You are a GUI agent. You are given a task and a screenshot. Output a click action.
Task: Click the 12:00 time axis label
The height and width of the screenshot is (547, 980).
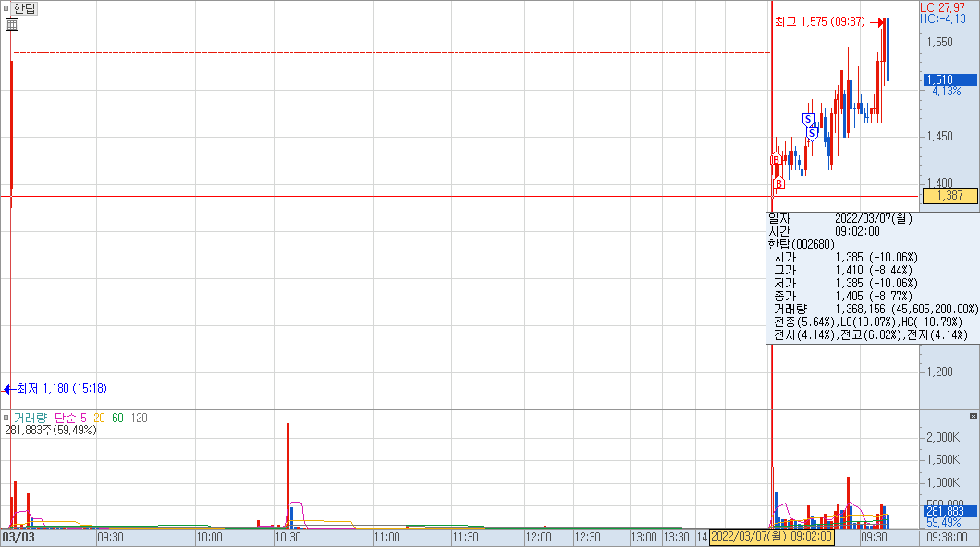click(538, 537)
